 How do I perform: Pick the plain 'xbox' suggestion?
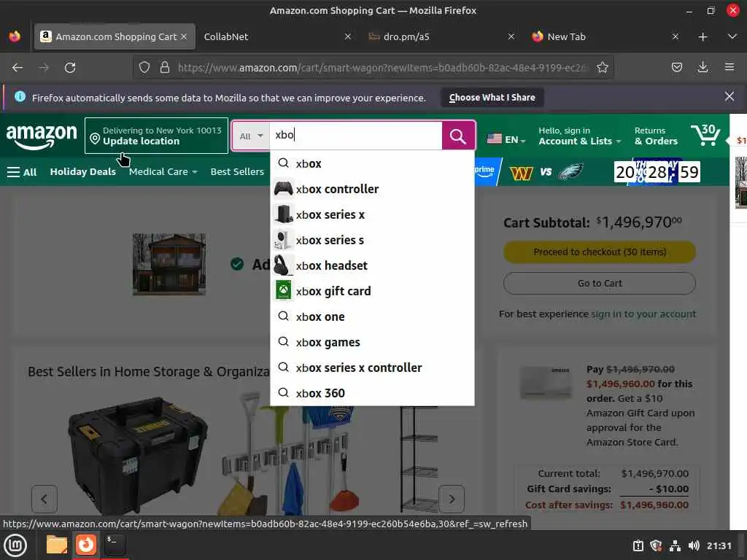(372, 164)
